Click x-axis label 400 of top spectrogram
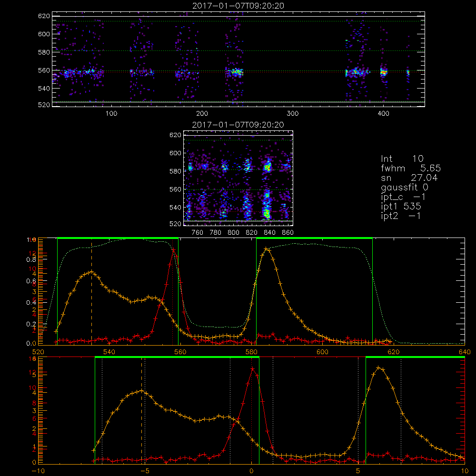 [x=383, y=114]
